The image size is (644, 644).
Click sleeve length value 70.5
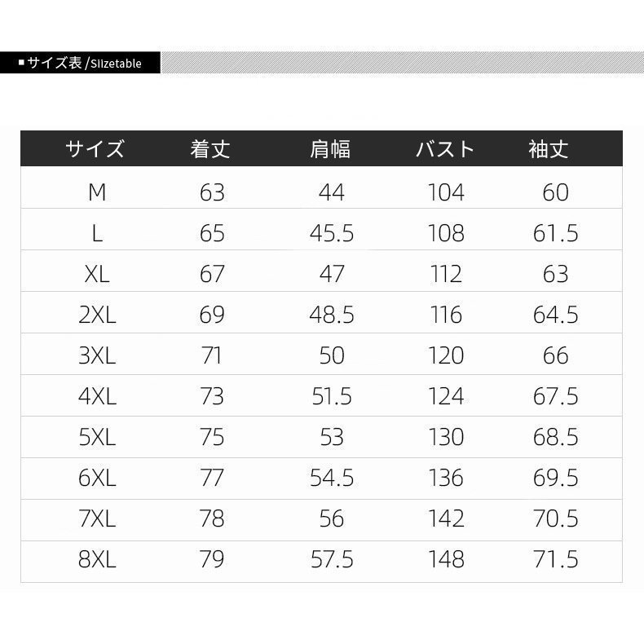[x=555, y=518]
